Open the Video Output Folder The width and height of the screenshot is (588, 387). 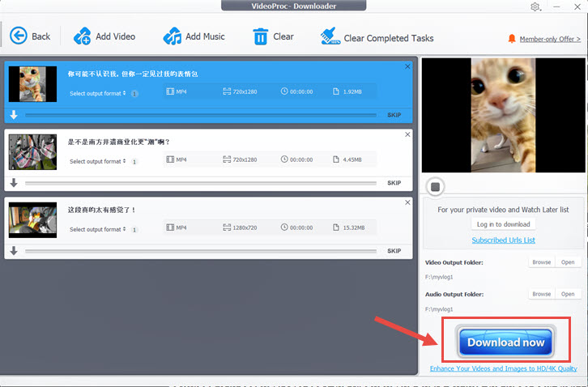568,262
